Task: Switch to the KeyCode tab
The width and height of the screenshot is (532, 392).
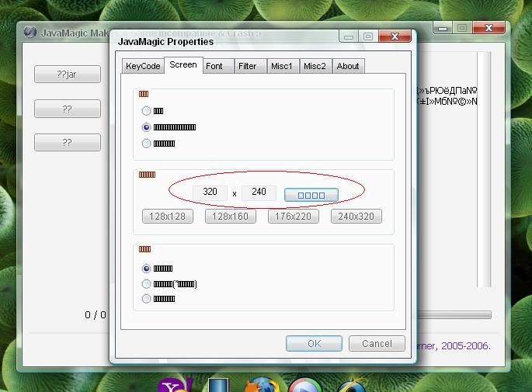Action: click(143, 66)
